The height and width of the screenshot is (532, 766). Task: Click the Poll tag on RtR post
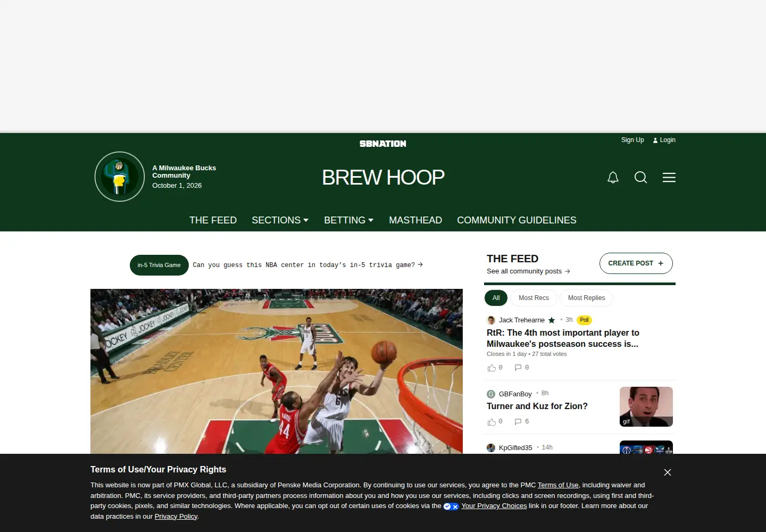point(584,320)
